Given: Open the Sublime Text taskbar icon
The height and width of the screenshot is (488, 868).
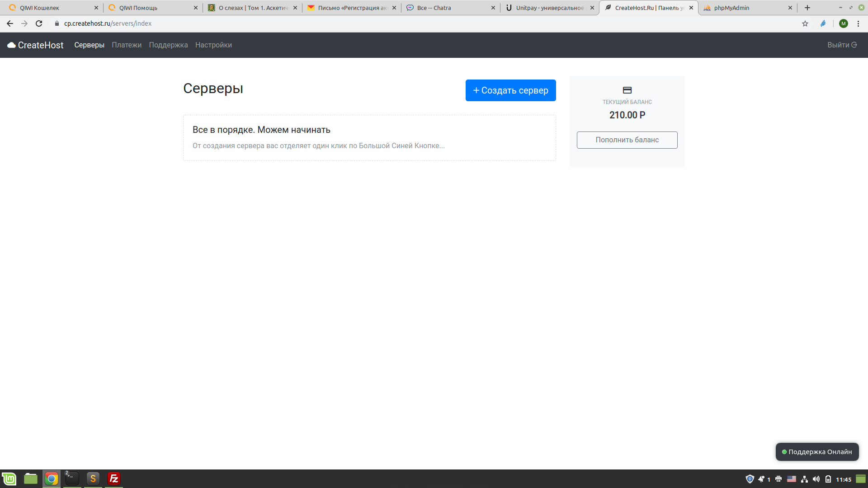Looking at the screenshot, I should pyautogui.click(x=93, y=479).
